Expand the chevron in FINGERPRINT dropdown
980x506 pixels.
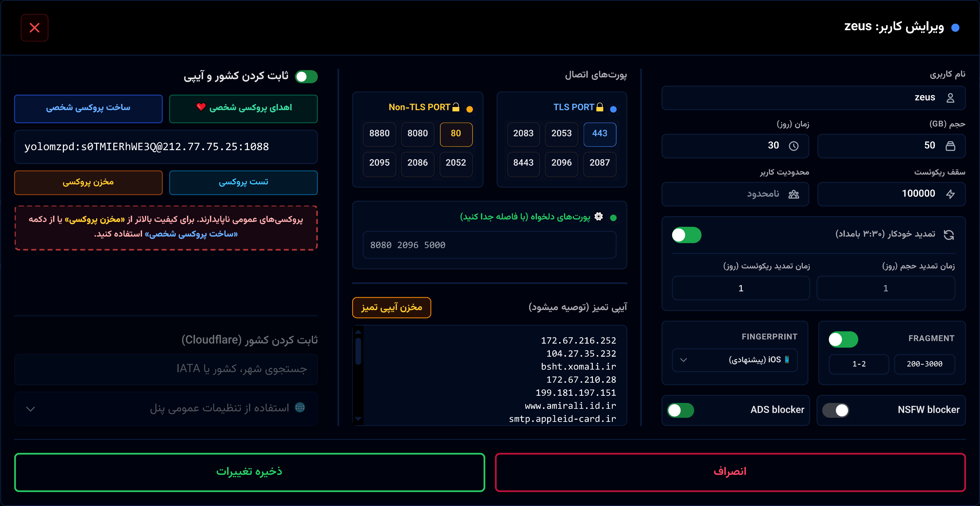[684, 360]
